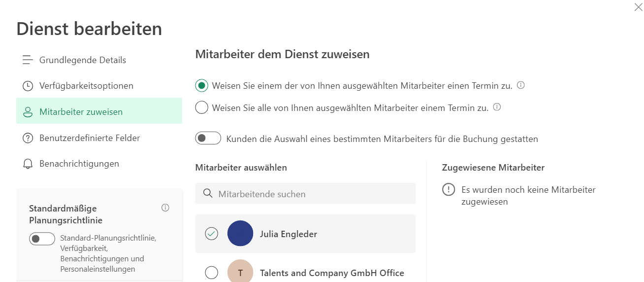This screenshot has width=644, height=282.
Task: Click info icon after first radio option
Action: 520,85
